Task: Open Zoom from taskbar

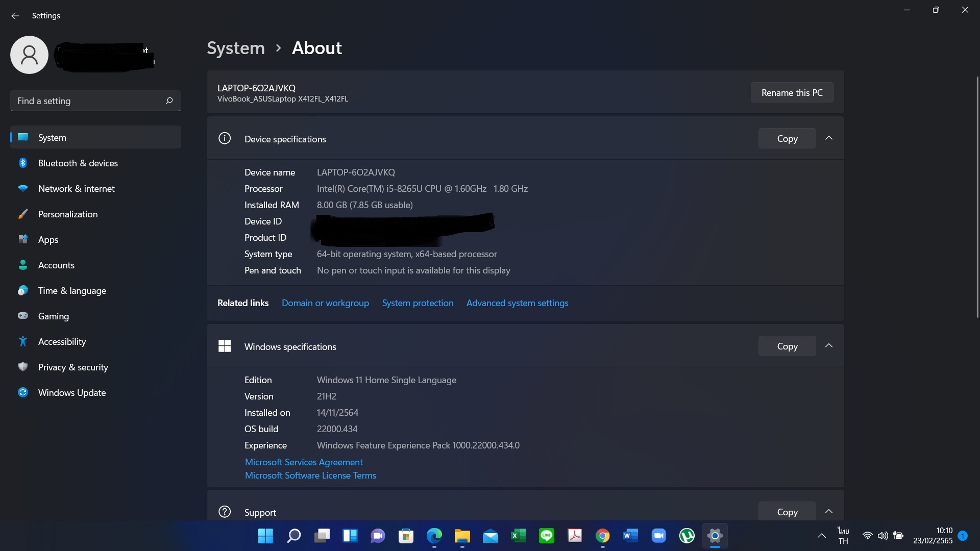Action: tap(658, 536)
